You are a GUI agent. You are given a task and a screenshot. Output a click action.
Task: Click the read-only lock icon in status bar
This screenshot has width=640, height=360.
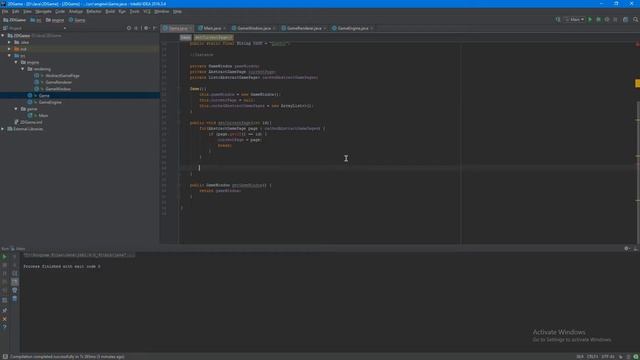[621, 357]
